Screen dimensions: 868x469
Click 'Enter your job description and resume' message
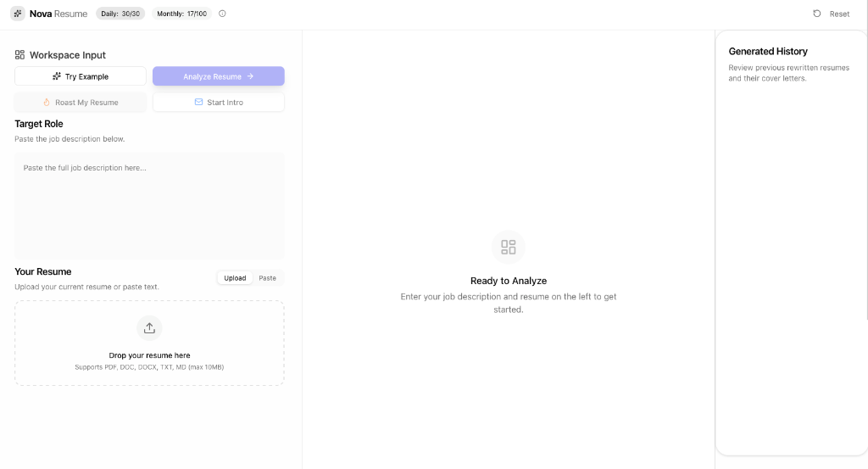tap(509, 303)
